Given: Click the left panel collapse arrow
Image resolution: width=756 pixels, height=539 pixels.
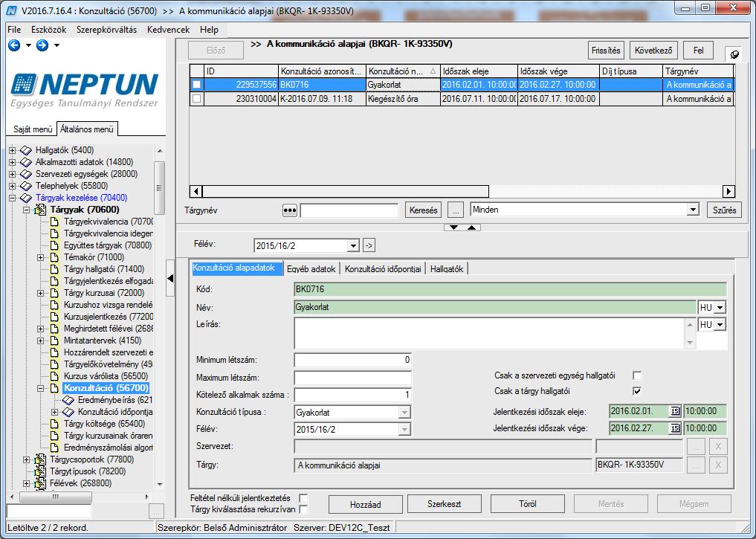Looking at the screenshot, I should tap(170, 278).
